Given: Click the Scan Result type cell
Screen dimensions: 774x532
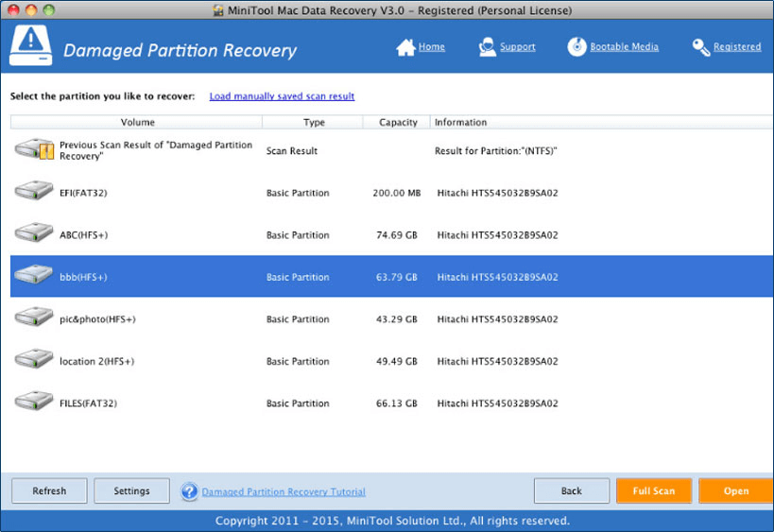Looking at the screenshot, I should coord(292,151).
